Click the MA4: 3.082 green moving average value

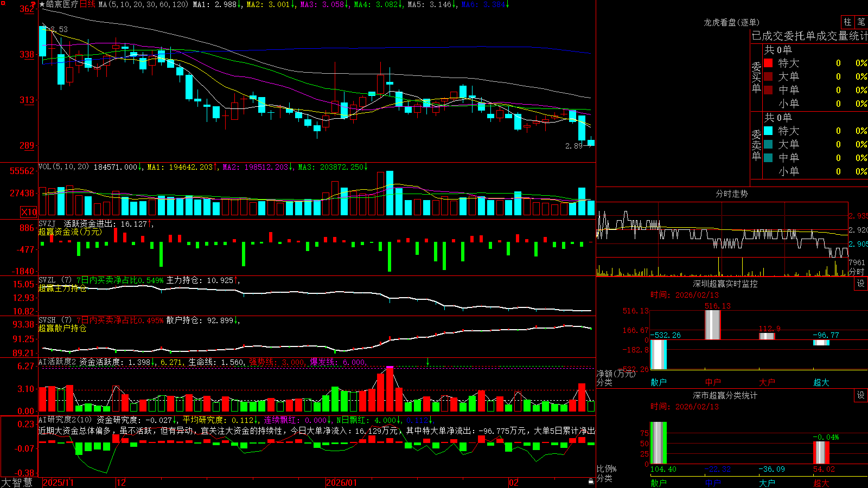tap(378, 4)
